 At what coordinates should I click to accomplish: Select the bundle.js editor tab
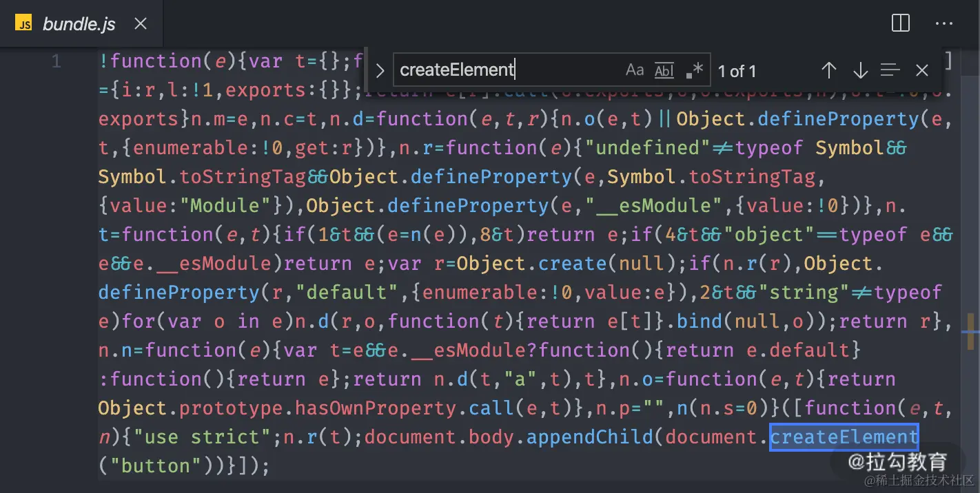83,24
